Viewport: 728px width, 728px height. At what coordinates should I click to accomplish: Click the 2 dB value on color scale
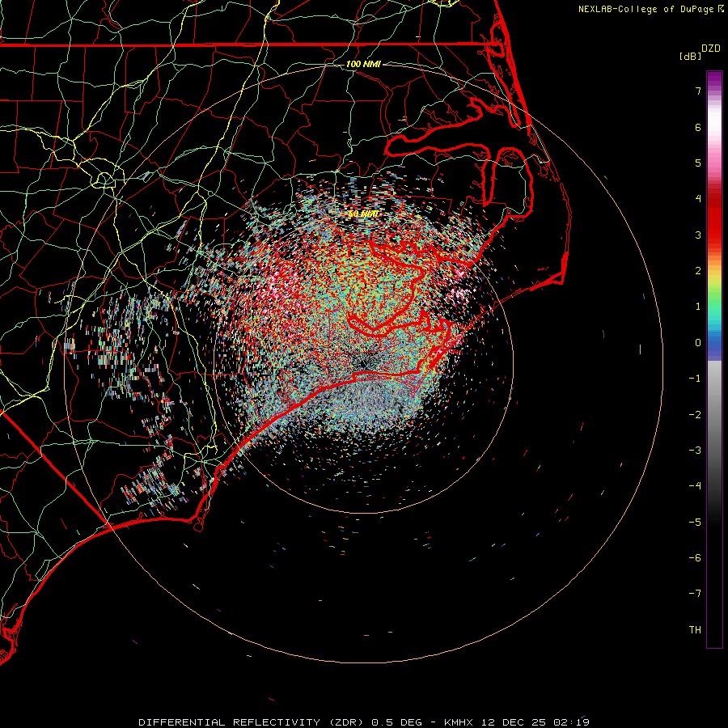click(x=698, y=271)
